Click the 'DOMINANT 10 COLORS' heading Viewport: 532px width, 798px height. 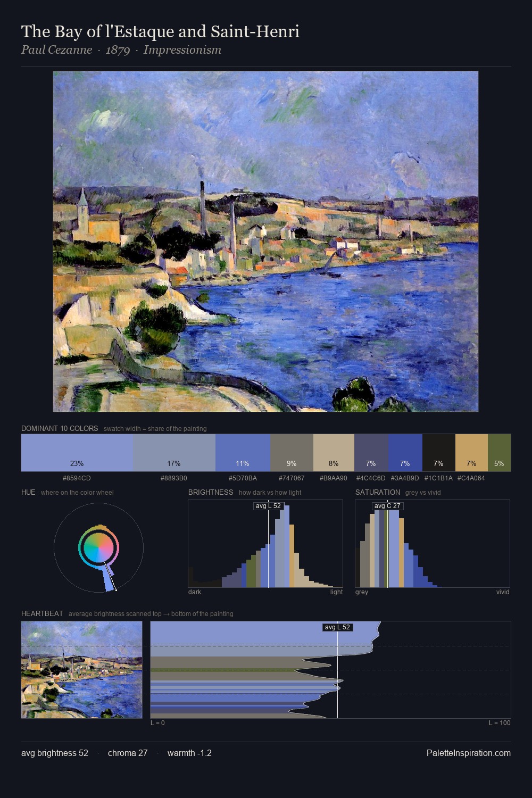click(x=60, y=428)
